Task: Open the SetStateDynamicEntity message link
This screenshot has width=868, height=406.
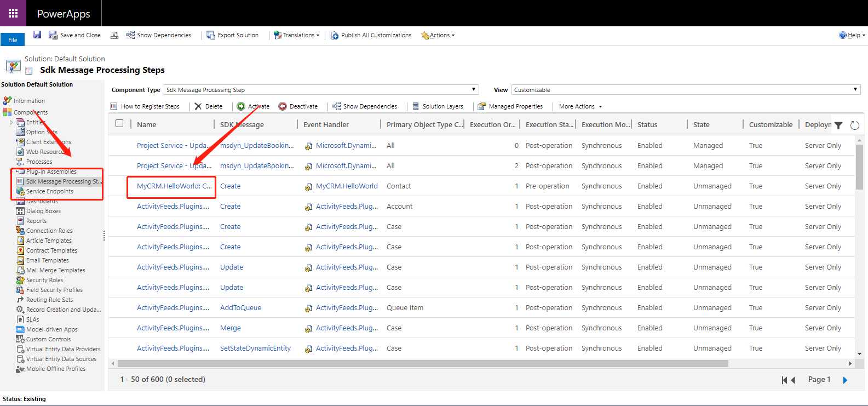Action: [255, 348]
